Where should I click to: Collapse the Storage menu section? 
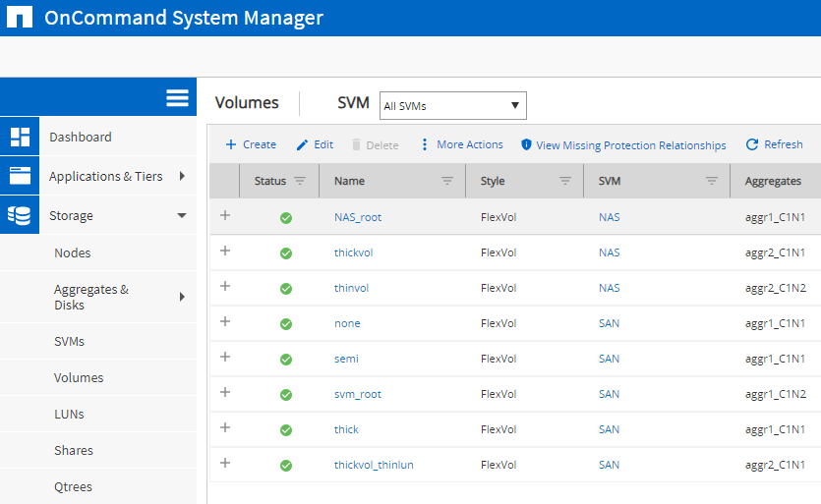coord(182,215)
